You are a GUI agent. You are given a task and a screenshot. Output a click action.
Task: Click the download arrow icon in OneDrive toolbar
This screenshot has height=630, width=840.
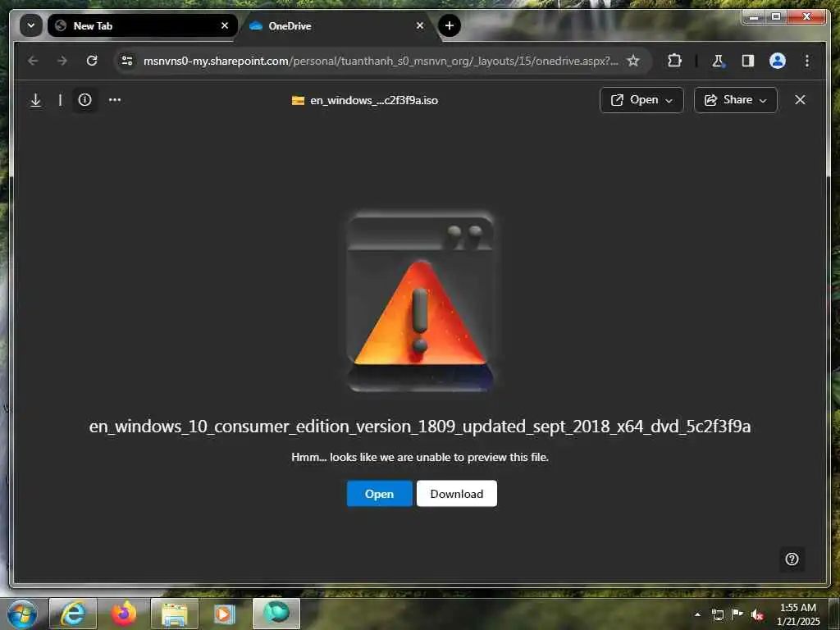coord(36,100)
